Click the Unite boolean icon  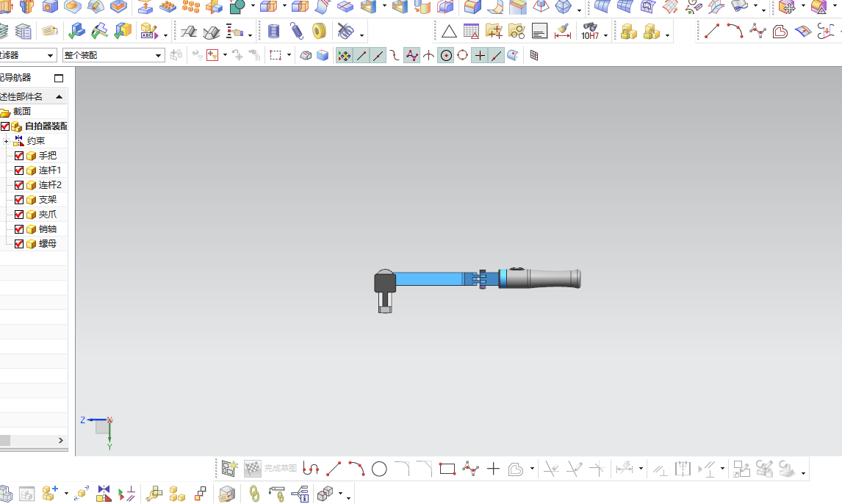coord(237,7)
